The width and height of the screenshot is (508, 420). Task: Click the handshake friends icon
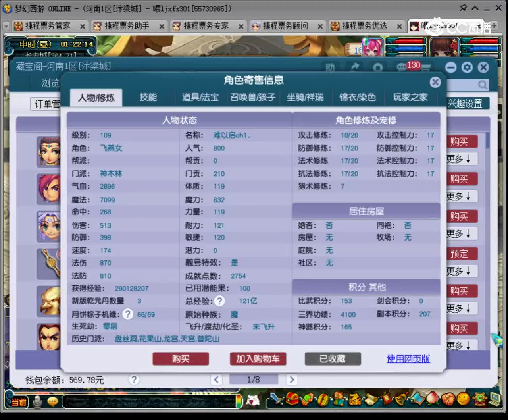click(x=448, y=399)
